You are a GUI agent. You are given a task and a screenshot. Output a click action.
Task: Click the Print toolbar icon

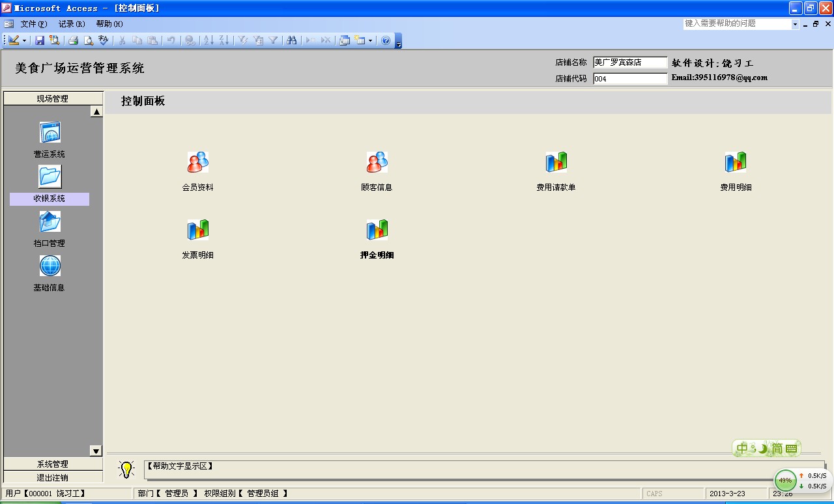point(74,40)
